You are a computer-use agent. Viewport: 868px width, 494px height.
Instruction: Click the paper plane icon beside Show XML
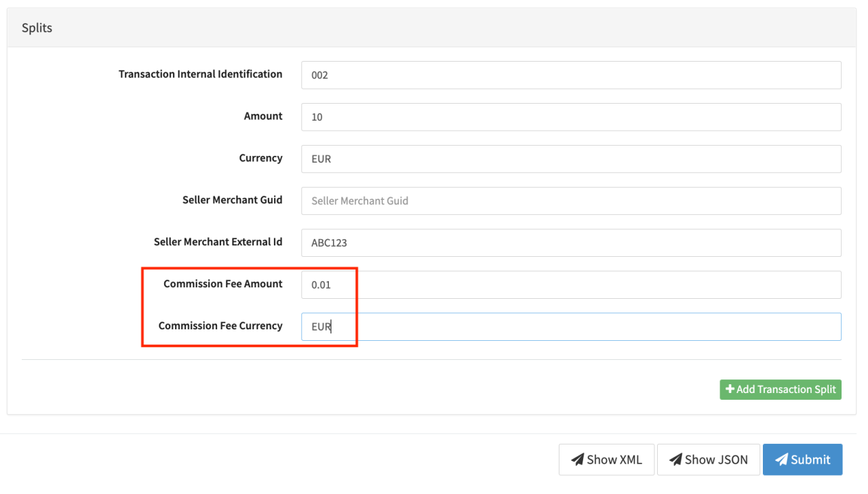pos(577,460)
